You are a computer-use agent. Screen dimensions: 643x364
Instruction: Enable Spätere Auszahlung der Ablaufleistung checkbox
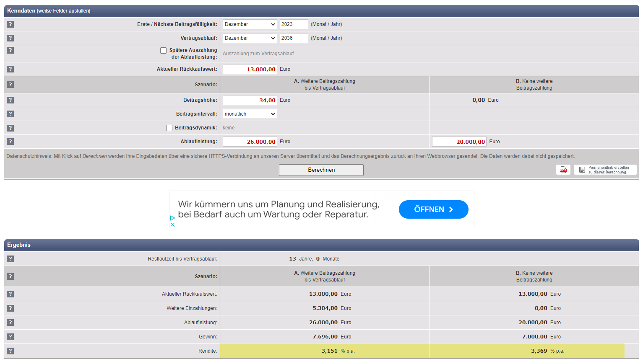[x=164, y=50]
